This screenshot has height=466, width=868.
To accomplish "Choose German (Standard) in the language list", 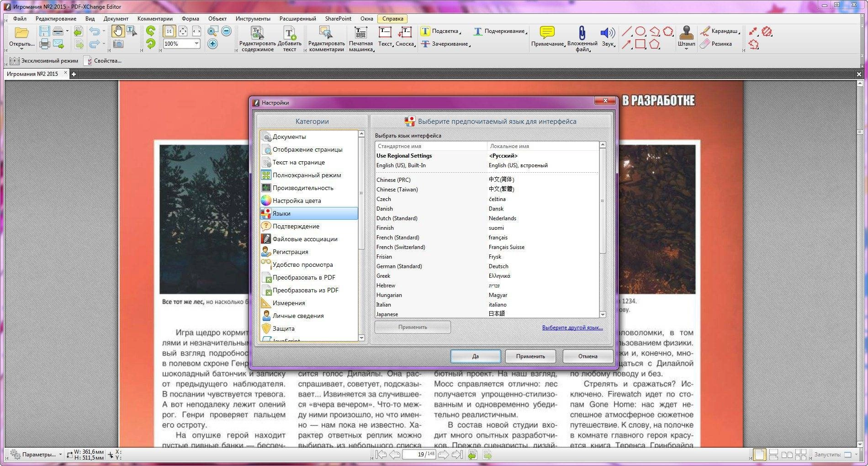I will (x=487, y=266).
